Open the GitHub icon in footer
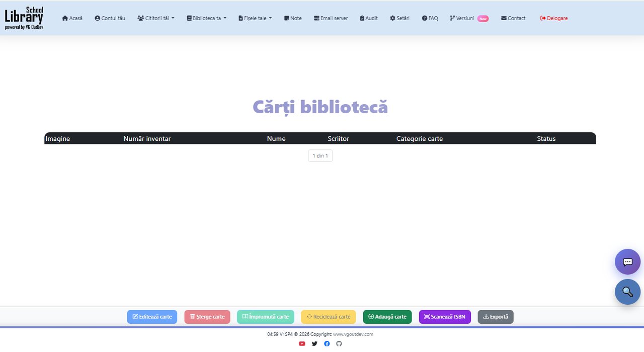The image size is (644, 352). 339,344
